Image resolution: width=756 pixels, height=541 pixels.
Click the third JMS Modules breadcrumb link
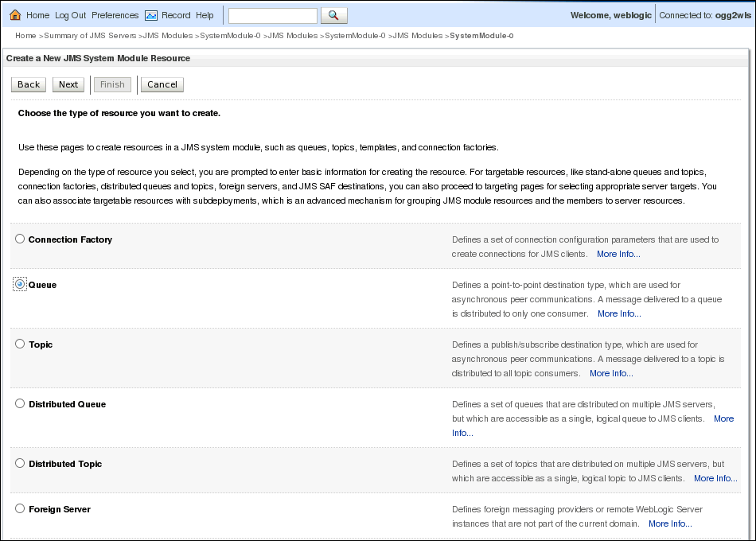(x=418, y=36)
